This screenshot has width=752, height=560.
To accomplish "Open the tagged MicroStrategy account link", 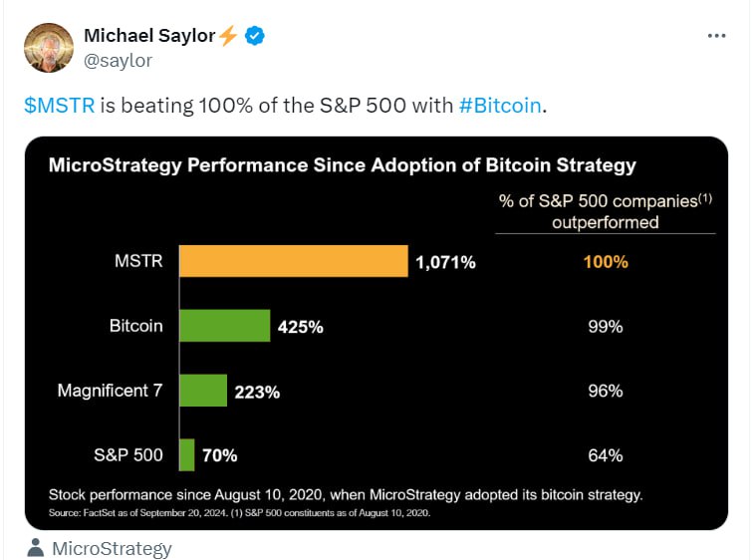I will pos(112,548).
